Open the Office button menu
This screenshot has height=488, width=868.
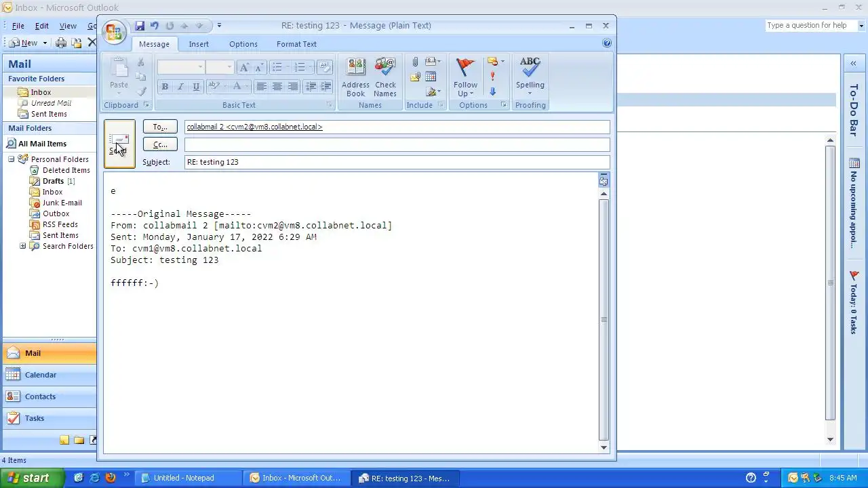114,32
